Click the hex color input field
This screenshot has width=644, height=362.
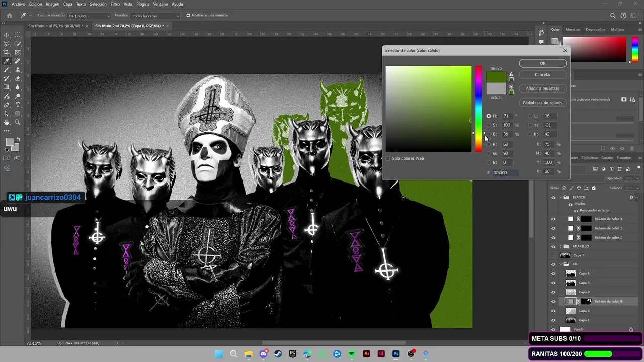[505, 172]
